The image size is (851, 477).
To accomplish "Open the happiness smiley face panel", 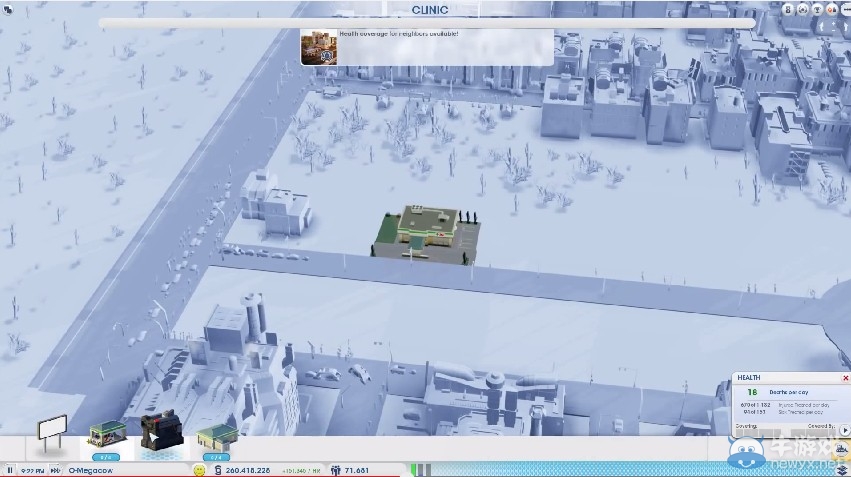I will click(199, 470).
